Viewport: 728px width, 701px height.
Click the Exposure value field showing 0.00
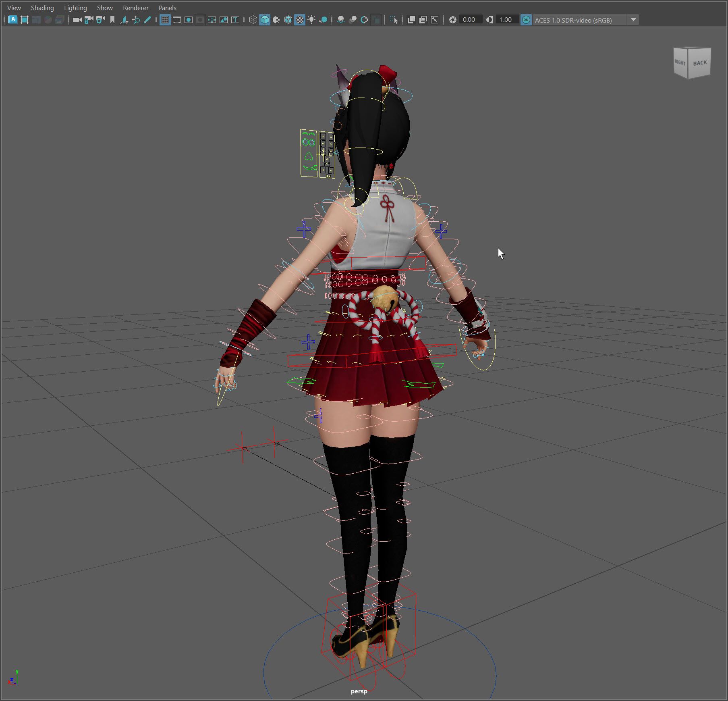click(471, 20)
